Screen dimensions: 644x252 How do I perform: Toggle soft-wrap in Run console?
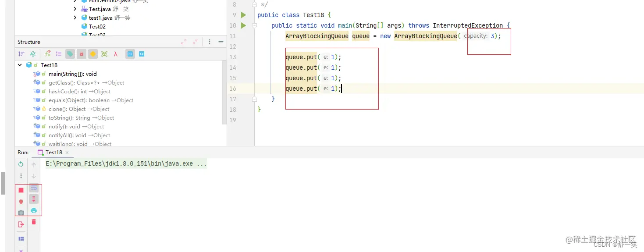point(34,188)
